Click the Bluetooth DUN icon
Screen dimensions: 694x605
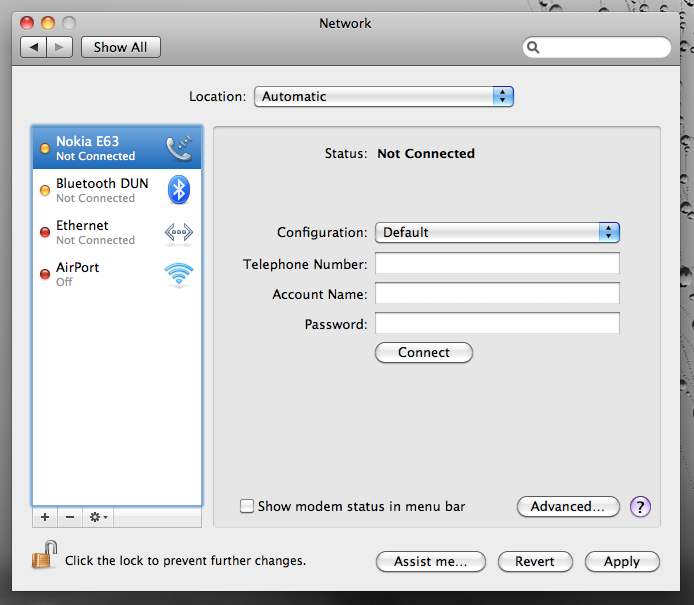[179, 190]
